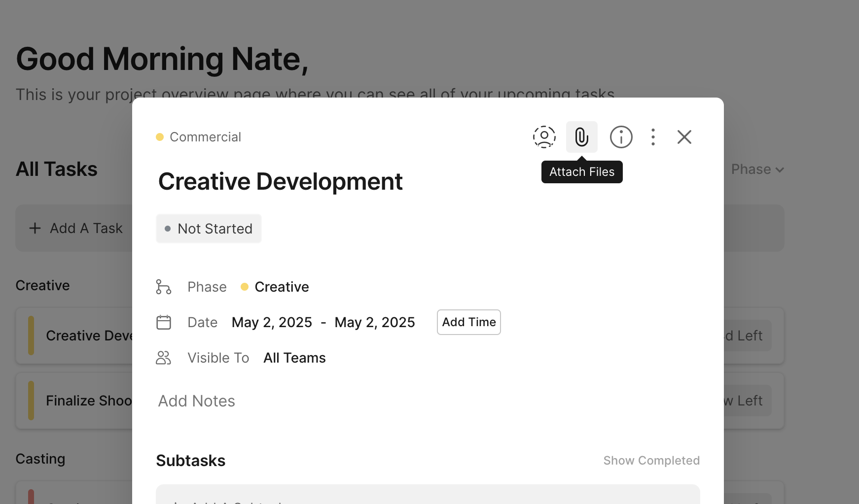Image resolution: width=859 pixels, height=504 pixels.
Task: Click the Add Time button
Action: click(468, 322)
